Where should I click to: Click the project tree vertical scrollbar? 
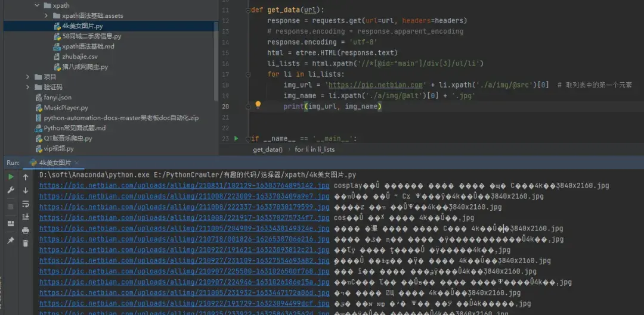point(216,61)
